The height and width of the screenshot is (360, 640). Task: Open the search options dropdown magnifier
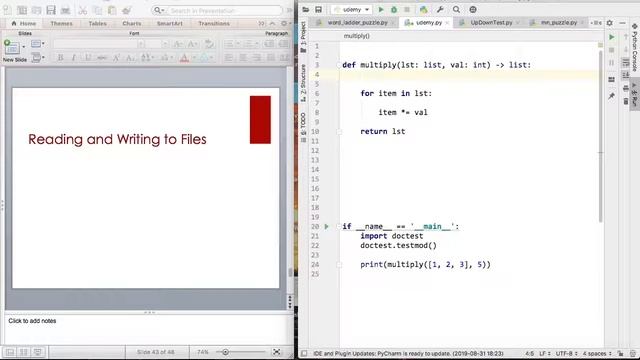tap(159, 10)
